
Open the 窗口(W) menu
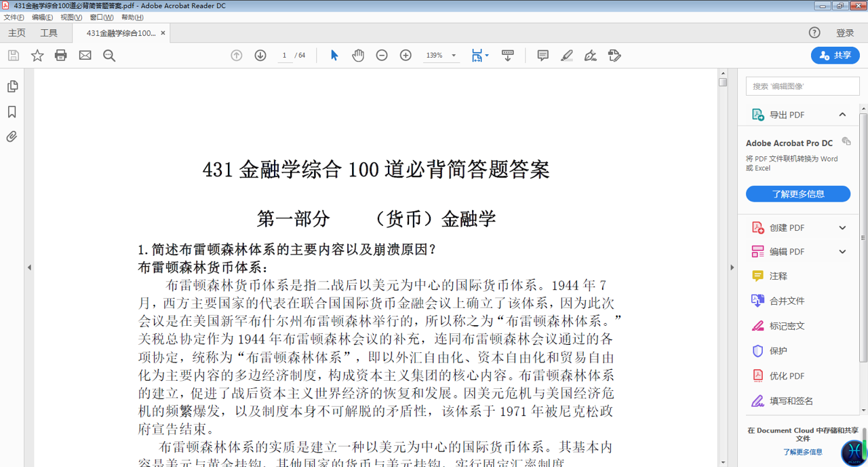[x=102, y=18]
